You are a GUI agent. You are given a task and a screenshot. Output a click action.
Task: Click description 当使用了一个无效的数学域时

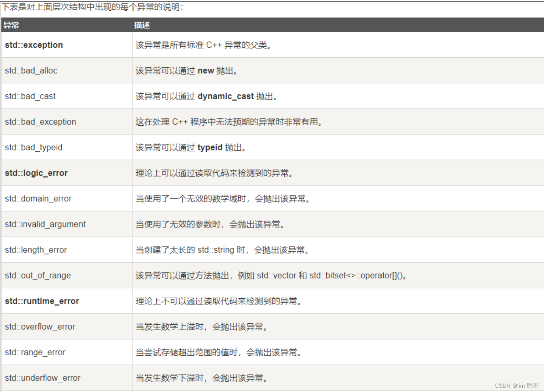pyautogui.click(x=223, y=199)
